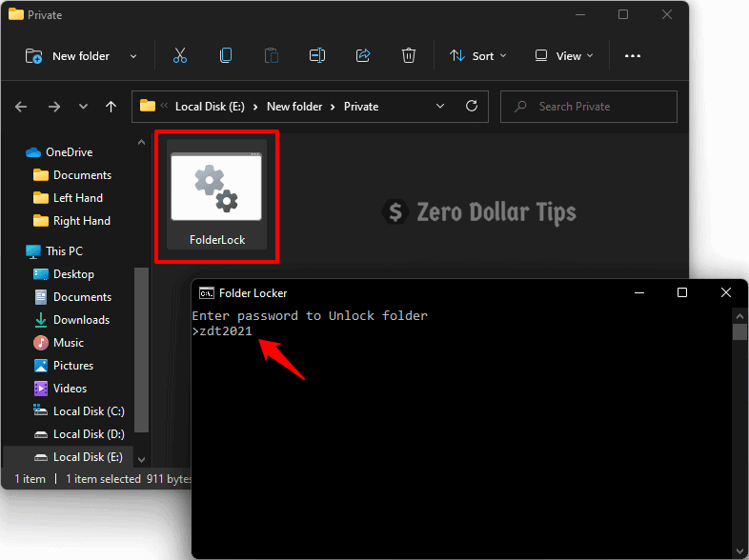749x560 pixels.
Task: Click the Desktop icon in sidebar
Action: pos(41,274)
